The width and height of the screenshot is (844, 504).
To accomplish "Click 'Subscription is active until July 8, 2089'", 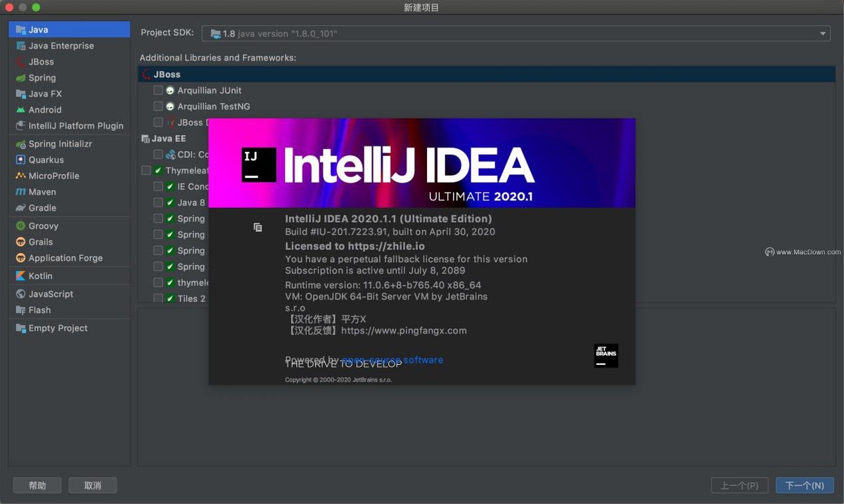I will pos(375,271).
